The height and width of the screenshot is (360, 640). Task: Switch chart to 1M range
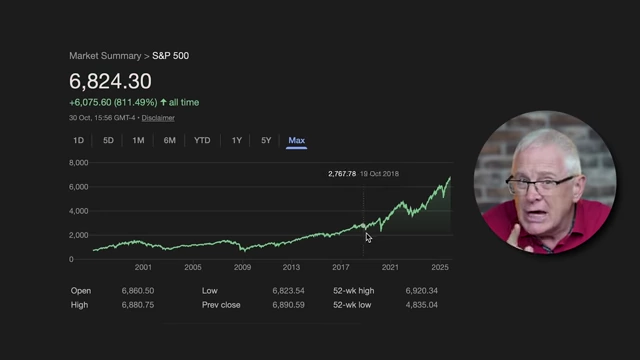tap(138, 140)
